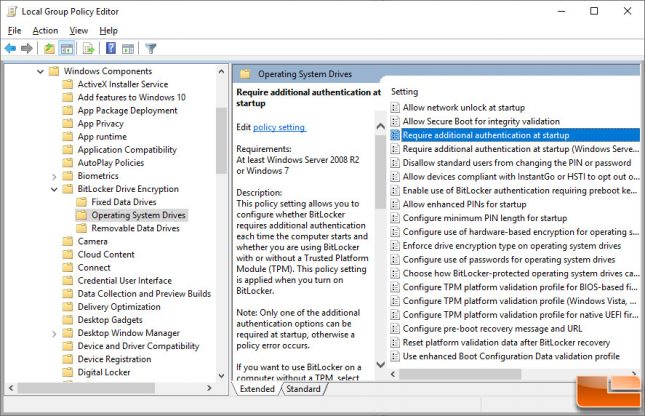Screen dimensions: 645x416
Task: Click the Forward arrow toolbar icon
Action: click(x=27, y=49)
